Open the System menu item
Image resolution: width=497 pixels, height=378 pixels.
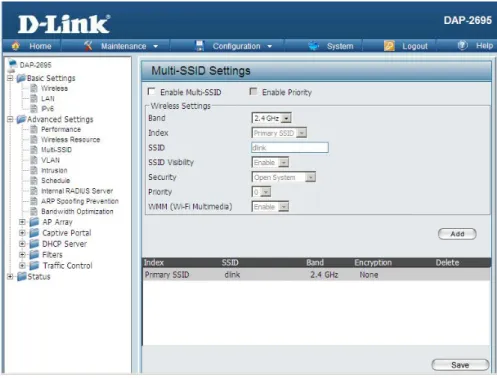coord(340,46)
